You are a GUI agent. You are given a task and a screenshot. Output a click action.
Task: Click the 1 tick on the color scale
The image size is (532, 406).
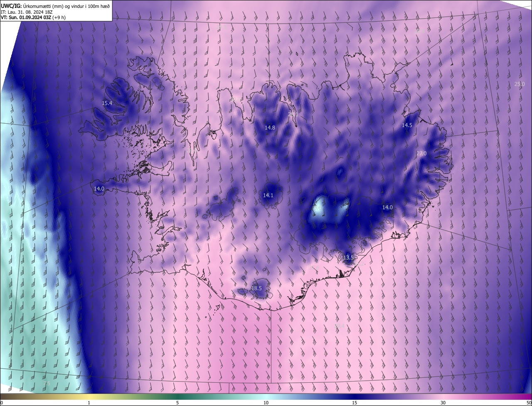click(89, 403)
